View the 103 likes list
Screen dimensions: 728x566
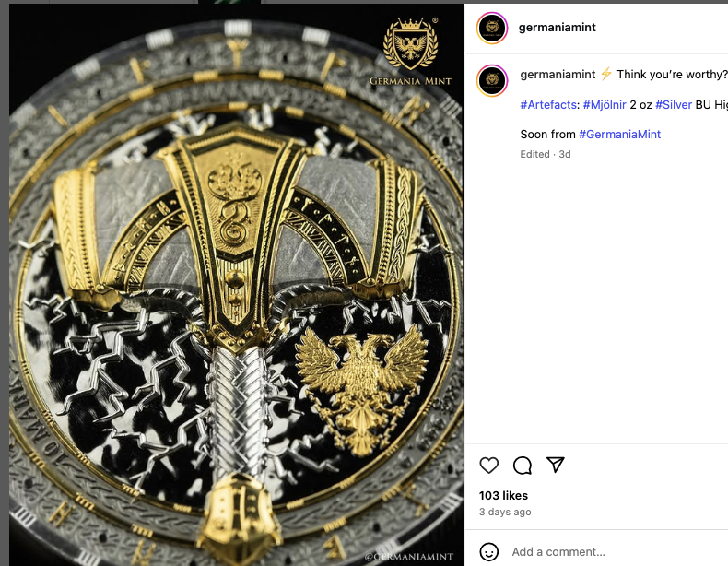(503, 495)
